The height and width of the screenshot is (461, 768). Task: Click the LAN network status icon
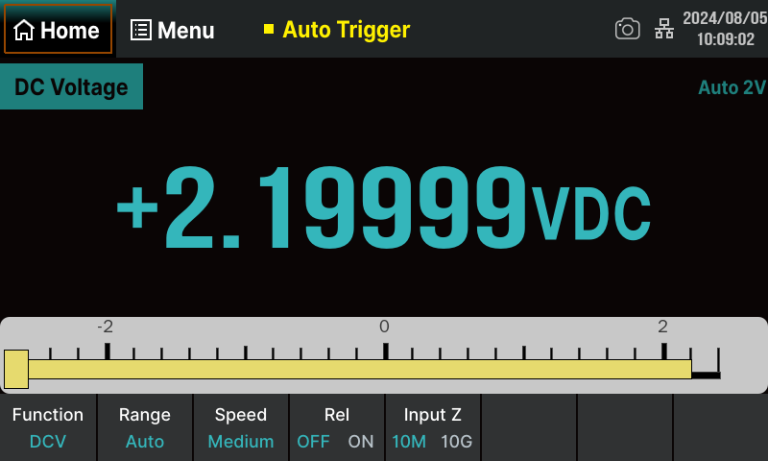coord(664,29)
